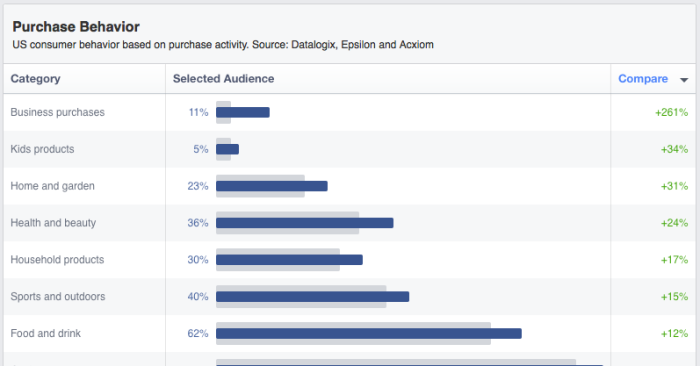Click the Business purchases 11% bar
Screen dimensions: 700x366
[243, 112]
